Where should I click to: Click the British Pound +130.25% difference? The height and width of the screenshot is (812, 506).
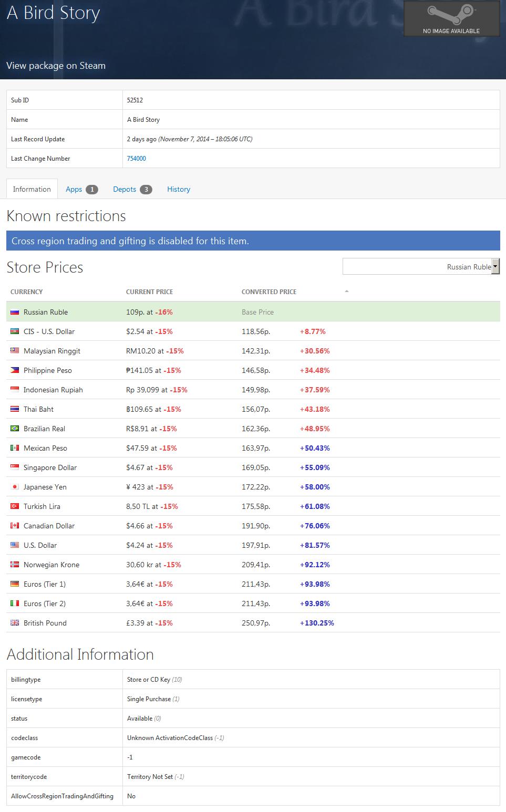317,623
